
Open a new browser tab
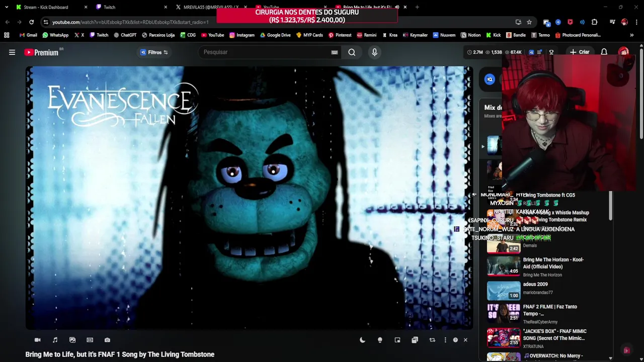point(417,7)
